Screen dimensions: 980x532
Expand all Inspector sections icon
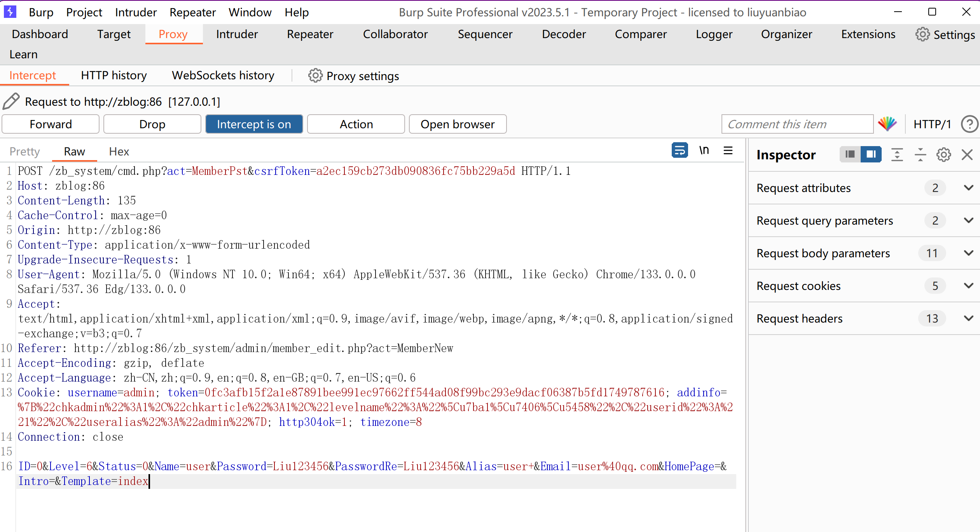point(897,155)
